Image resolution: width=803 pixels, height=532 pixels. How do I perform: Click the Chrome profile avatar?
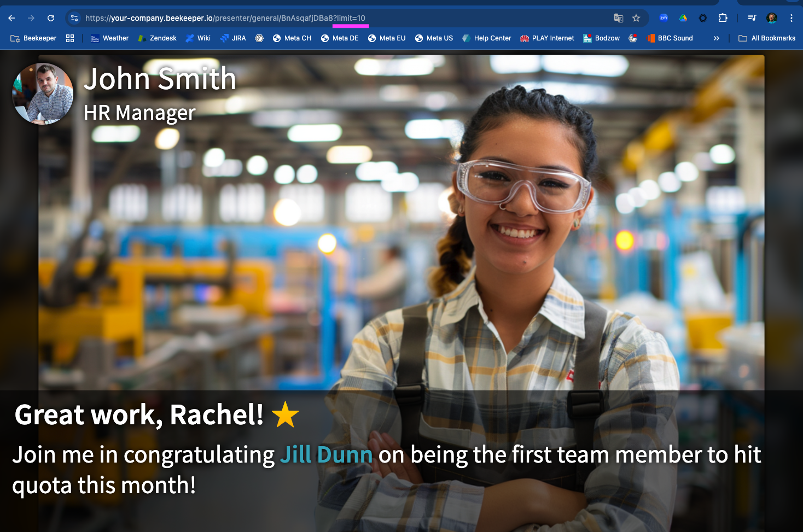(x=772, y=18)
